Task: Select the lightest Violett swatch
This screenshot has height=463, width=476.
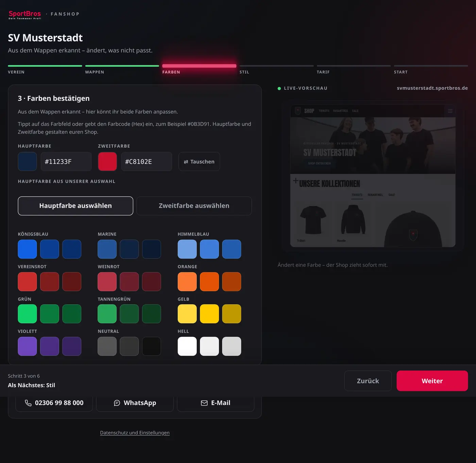Action: click(x=27, y=346)
